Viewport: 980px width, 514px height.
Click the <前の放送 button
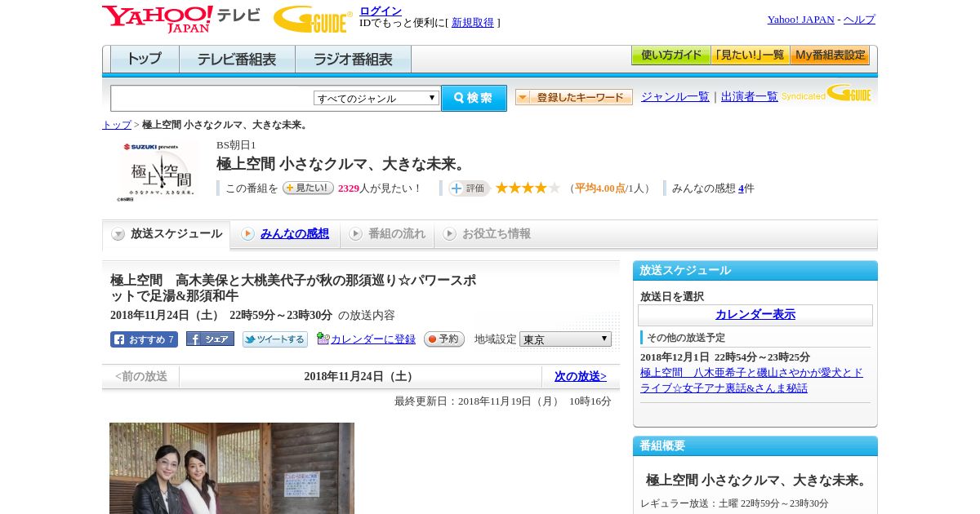point(141,377)
